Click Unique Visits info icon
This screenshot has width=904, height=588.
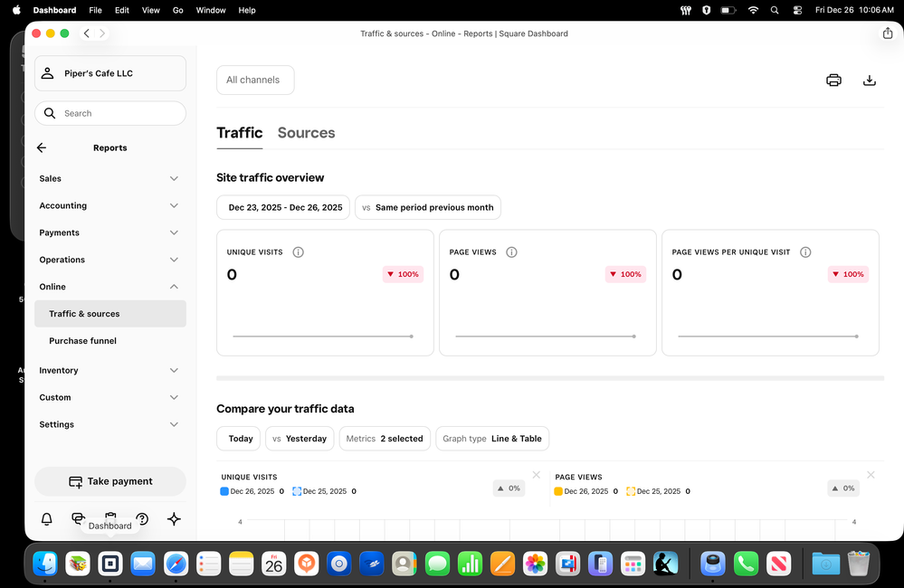tap(299, 252)
